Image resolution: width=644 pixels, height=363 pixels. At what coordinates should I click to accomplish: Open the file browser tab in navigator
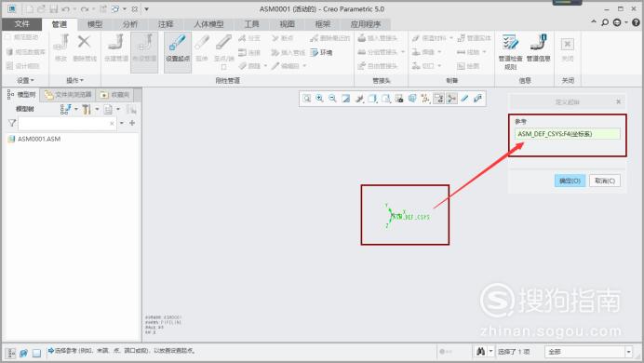coord(68,95)
